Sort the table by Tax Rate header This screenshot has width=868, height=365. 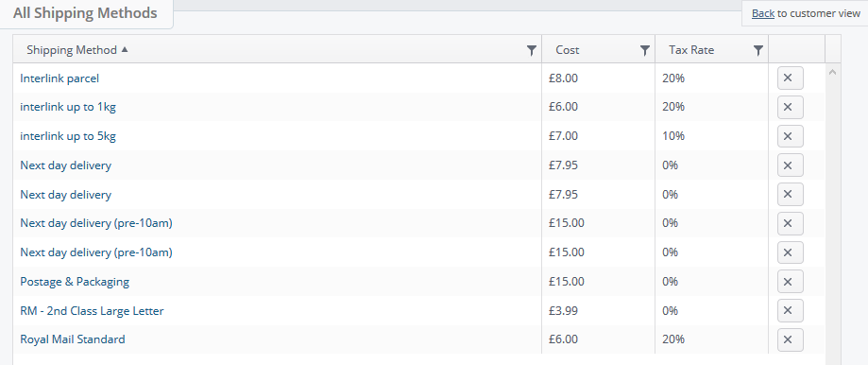pyautogui.click(x=691, y=50)
